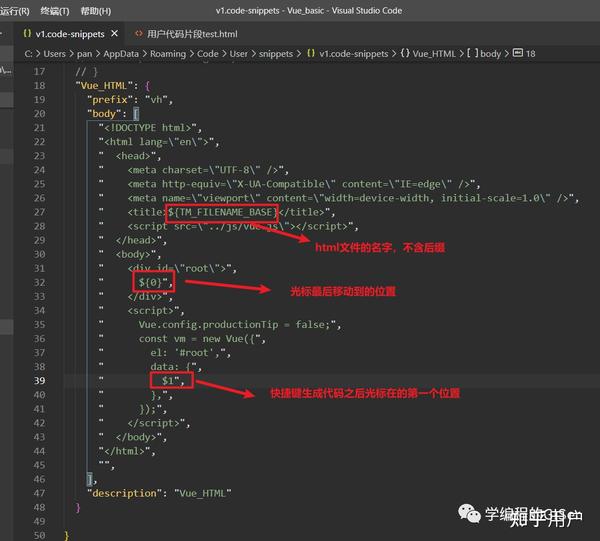The image size is (600, 541).
Task: Click the HTML file icon on 用户代码片段test.html tab
Action: [x=139, y=34]
